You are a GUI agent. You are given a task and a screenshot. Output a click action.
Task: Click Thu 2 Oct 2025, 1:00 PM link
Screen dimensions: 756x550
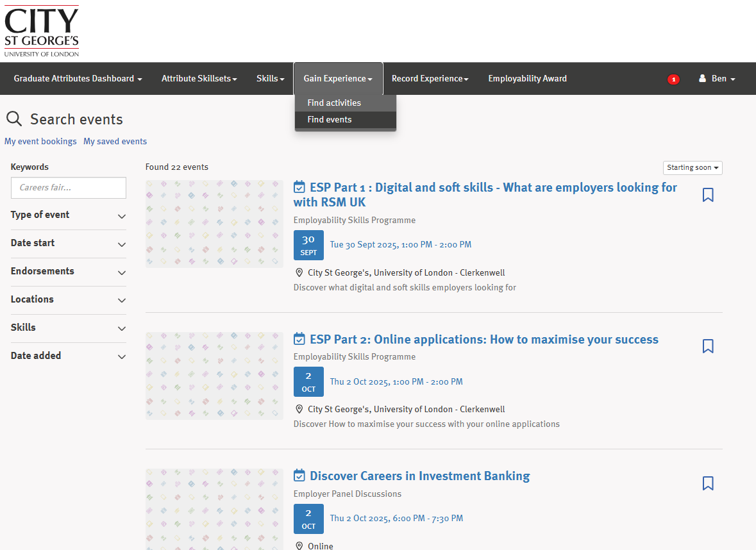click(396, 382)
